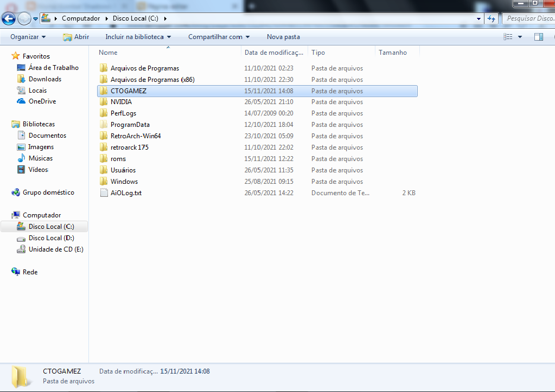Click the large CTOGAMEZ folder in details pane
This screenshot has height=392, width=555.
(20, 376)
